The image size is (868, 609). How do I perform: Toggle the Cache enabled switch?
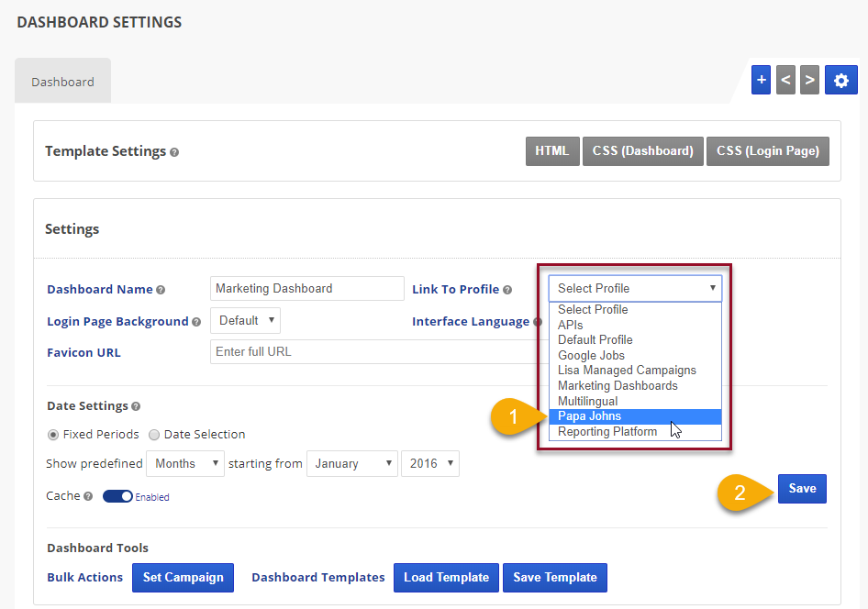point(118,496)
